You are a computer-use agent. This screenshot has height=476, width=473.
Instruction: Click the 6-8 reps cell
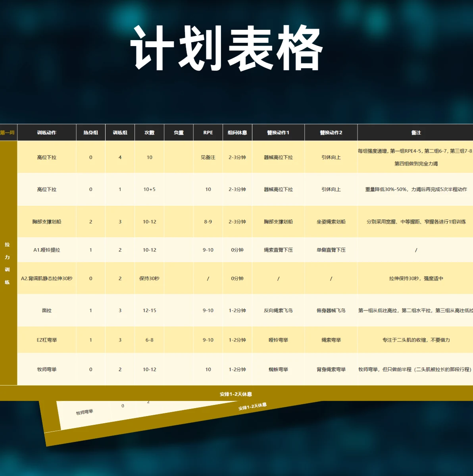click(149, 340)
